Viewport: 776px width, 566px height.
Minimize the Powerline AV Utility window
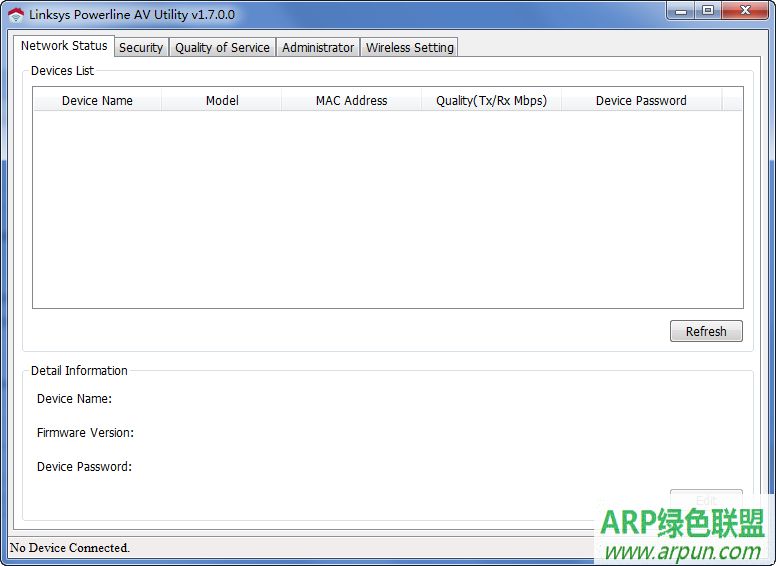coord(681,10)
